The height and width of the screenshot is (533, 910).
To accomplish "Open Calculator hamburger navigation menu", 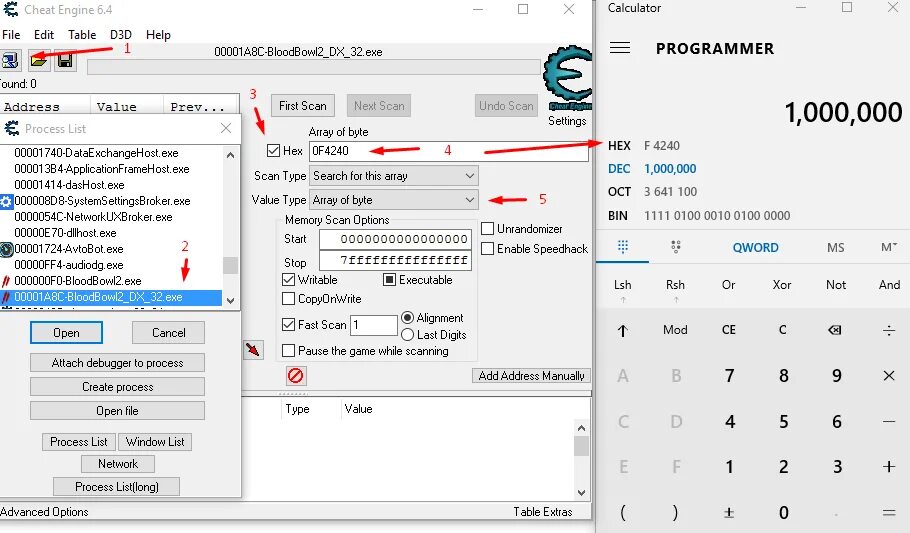I will tap(620, 48).
